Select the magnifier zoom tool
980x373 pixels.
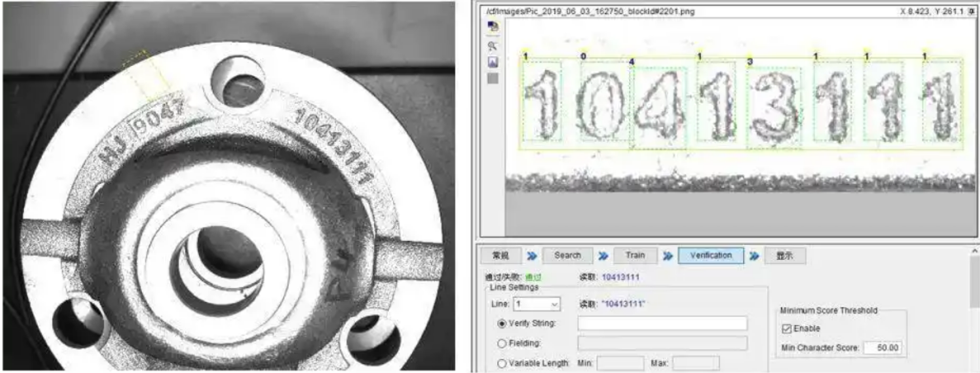coord(493,46)
